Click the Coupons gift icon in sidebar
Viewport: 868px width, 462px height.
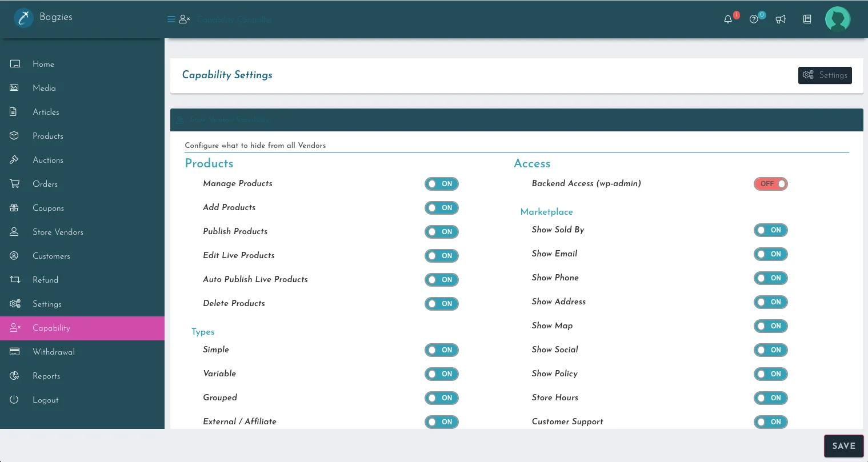click(x=14, y=208)
